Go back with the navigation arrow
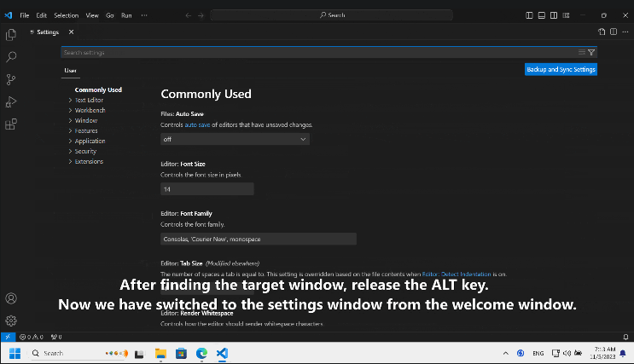Viewport: 634px width, 364px height. click(189, 15)
